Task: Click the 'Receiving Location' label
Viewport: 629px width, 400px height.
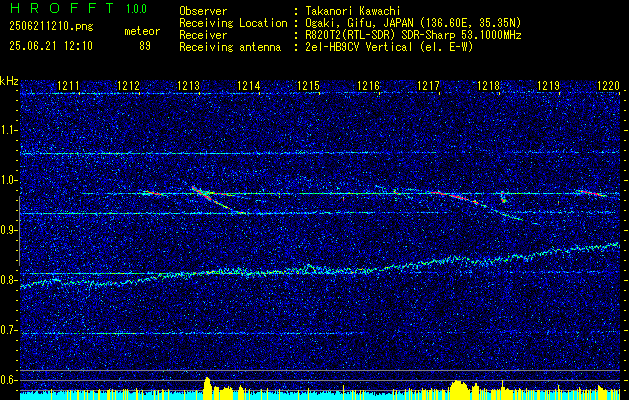Action: point(233,23)
